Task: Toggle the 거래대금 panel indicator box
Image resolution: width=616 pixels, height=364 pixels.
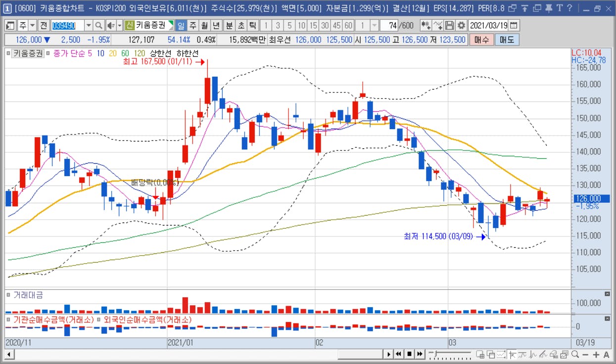Action: pyautogui.click(x=8, y=295)
